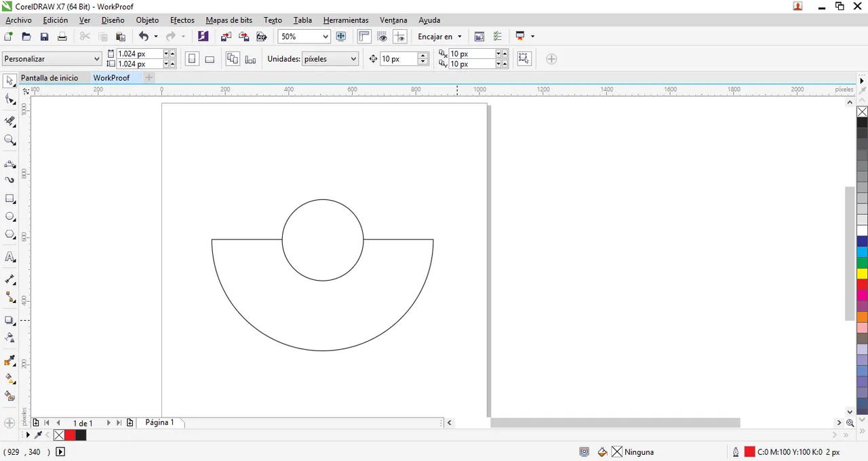The height and width of the screenshot is (461, 868).
Task: Toggle show guidelines button
Action: tap(400, 37)
